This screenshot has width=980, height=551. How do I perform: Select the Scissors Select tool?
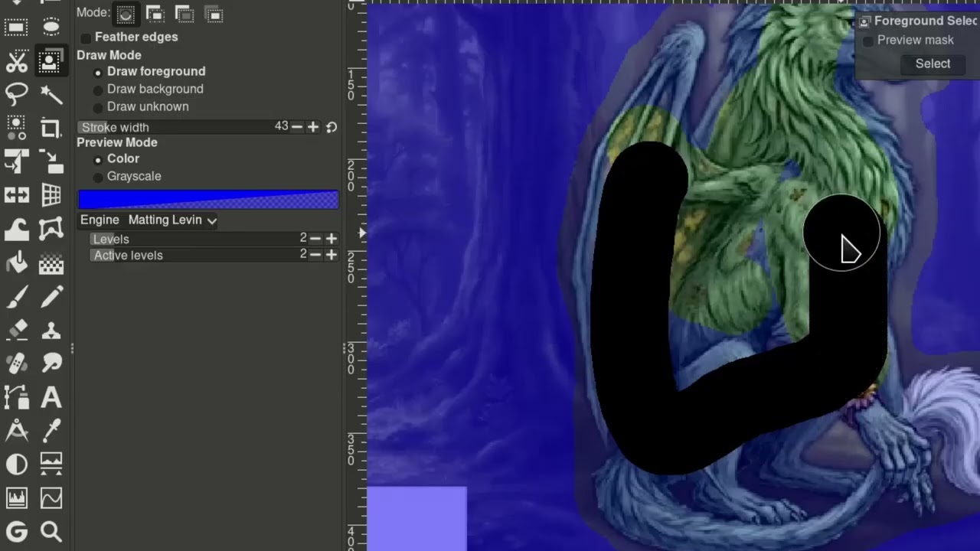point(16,61)
